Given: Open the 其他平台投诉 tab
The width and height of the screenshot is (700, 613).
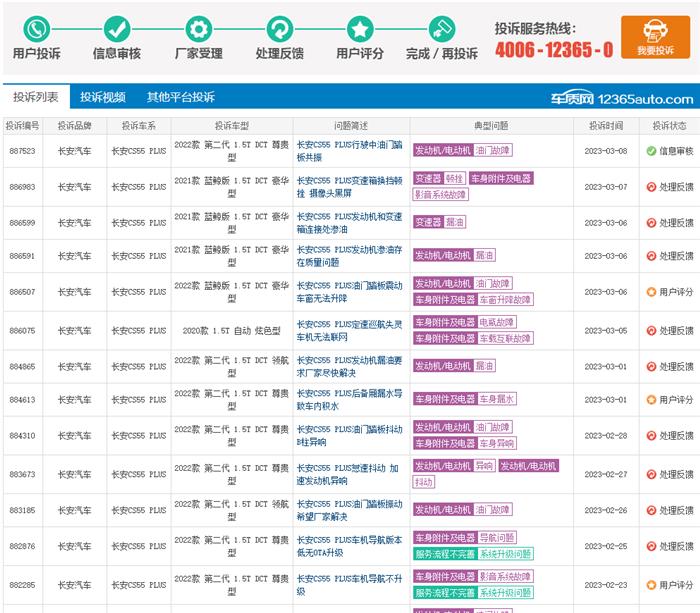Looking at the screenshot, I should pos(181,97).
